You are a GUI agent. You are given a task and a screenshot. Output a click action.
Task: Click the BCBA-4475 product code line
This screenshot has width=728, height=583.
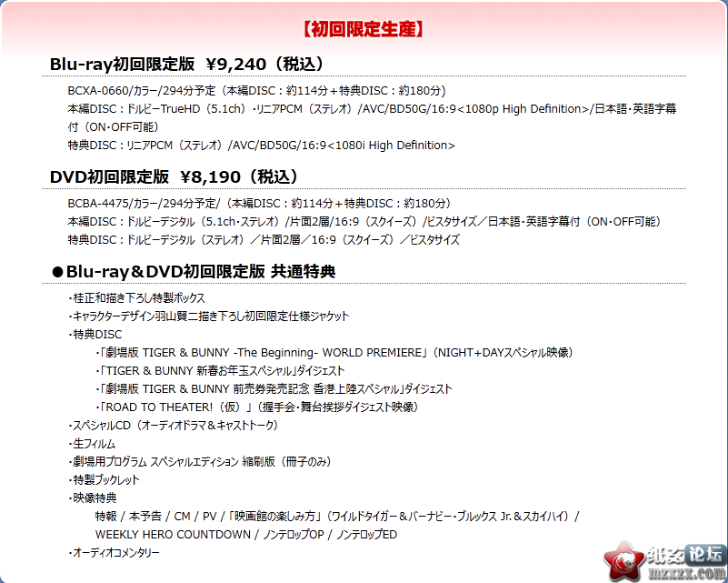260,204
